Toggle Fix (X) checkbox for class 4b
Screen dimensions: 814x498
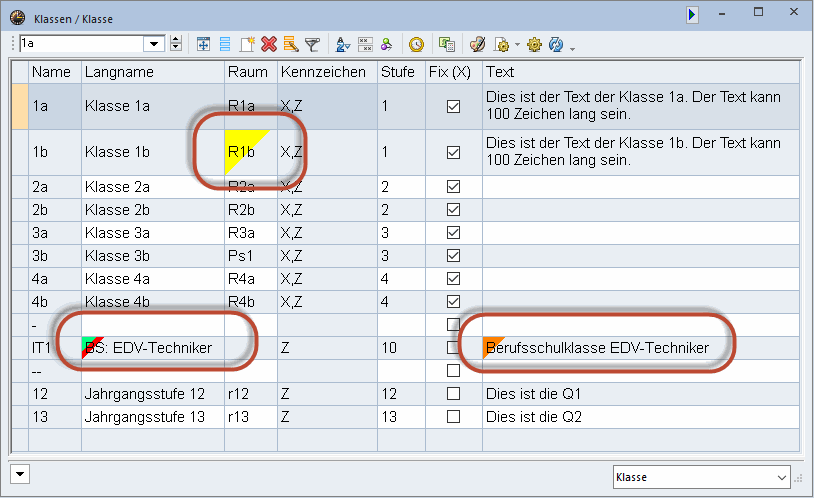pos(453,301)
